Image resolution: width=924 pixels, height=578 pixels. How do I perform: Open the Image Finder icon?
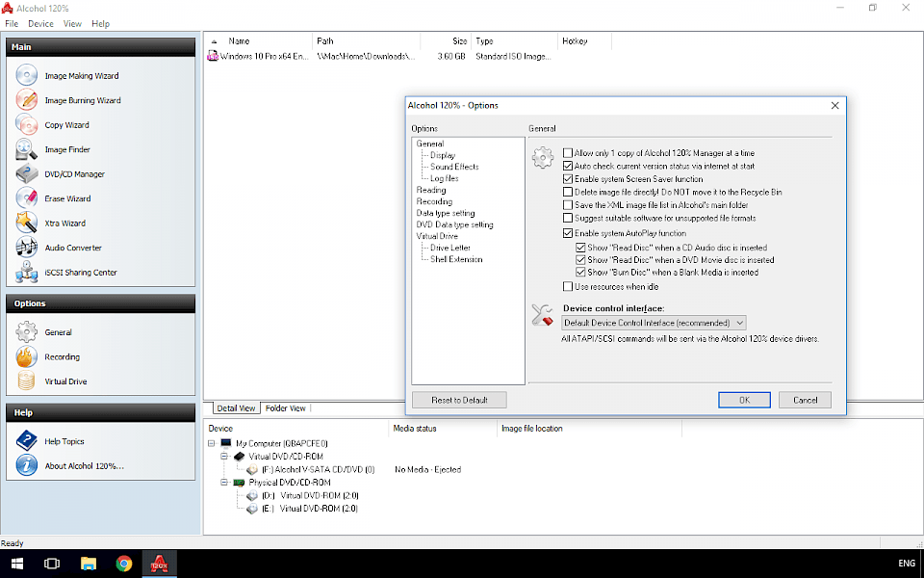(x=27, y=150)
